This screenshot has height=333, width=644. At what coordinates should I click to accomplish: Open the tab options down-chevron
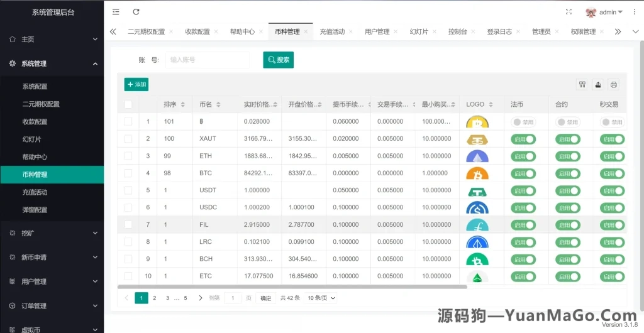(x=635, y=31)
